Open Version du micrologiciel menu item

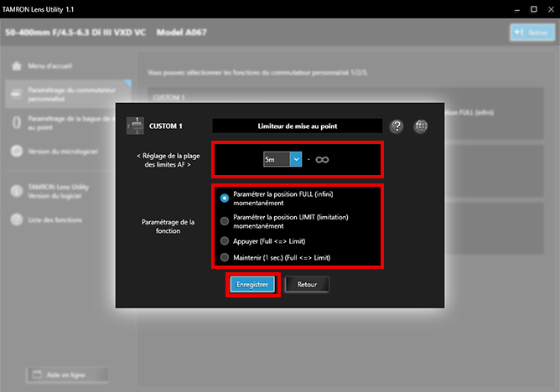63,152
